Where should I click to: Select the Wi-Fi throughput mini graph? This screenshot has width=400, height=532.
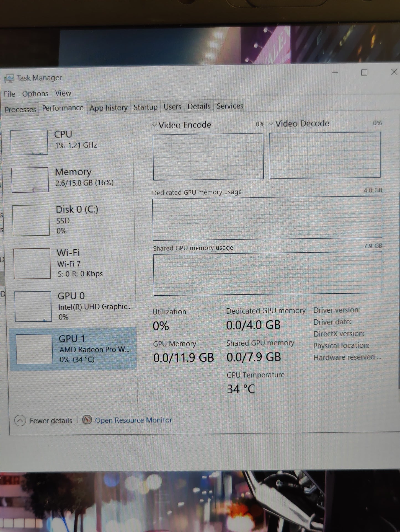coord(32,264)
